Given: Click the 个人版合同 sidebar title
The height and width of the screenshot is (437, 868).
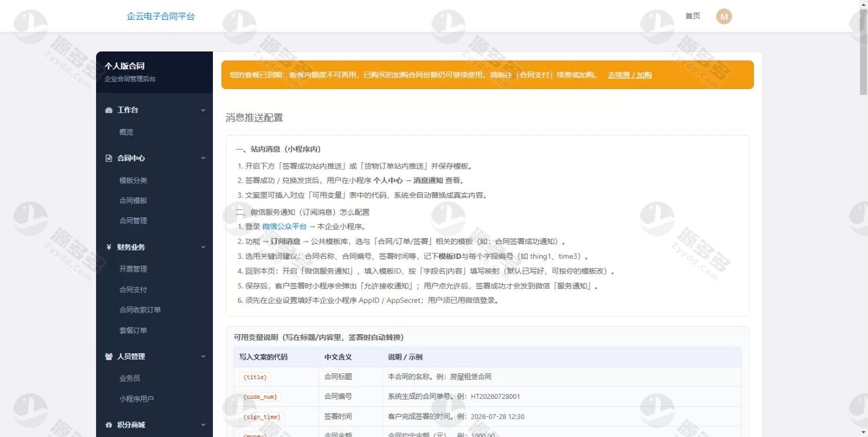Looking at the screenshot, I should [x=124, y=66].
